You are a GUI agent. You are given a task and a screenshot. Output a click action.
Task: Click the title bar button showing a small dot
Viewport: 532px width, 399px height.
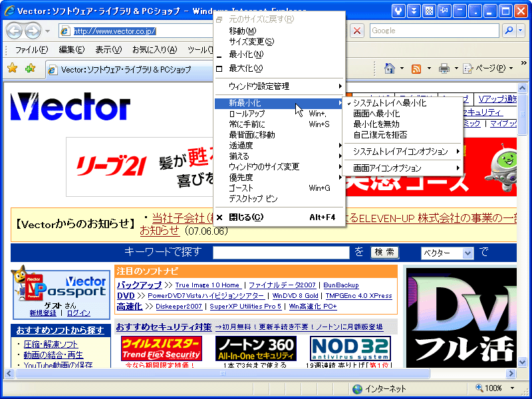(475, 11)
